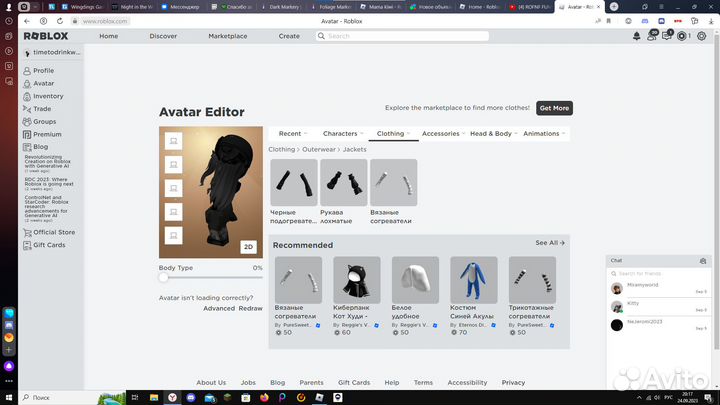Expand the Recent dropdown tab
Viewport: 720px width, 405px height.
[292, 133]
